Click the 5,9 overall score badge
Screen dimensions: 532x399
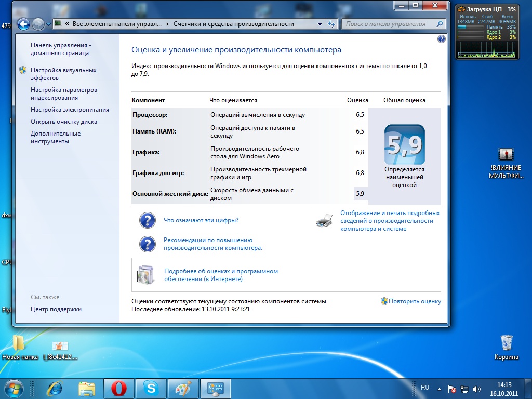(404, 144)
